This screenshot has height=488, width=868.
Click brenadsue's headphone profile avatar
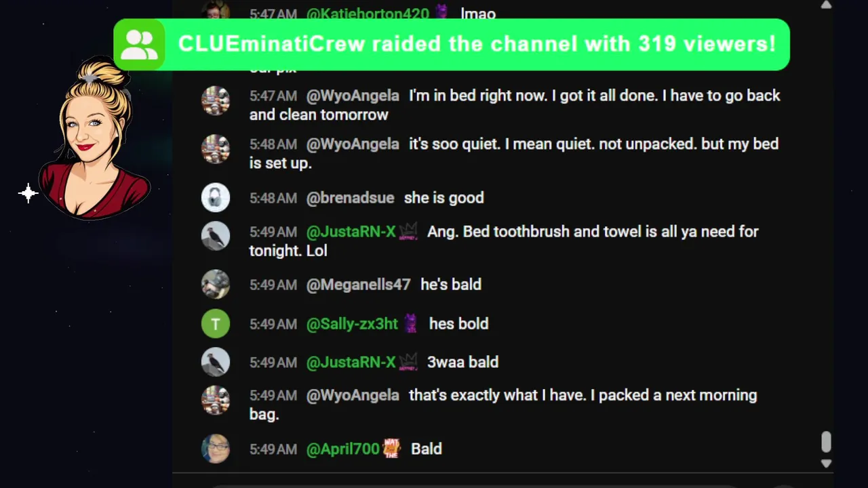[216, 198]
